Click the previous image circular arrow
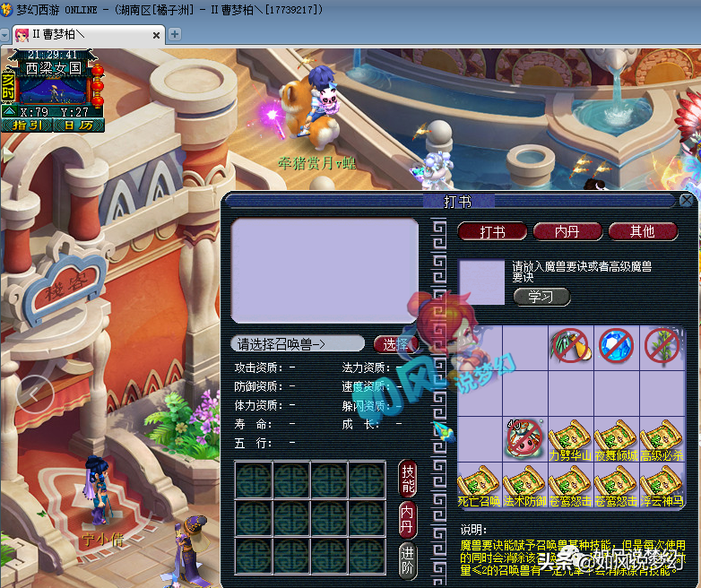This screenshot has height=588, width=701. coord(35,393)
